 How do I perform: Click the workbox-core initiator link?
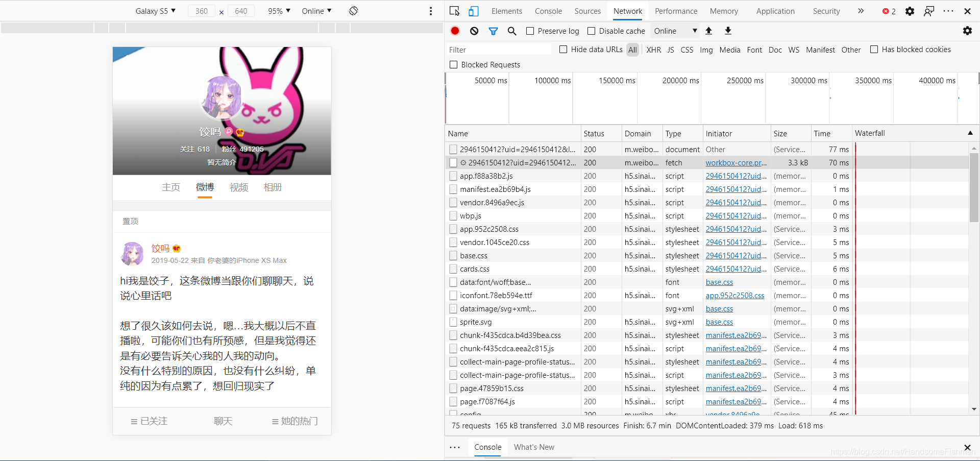pos(736,163)
